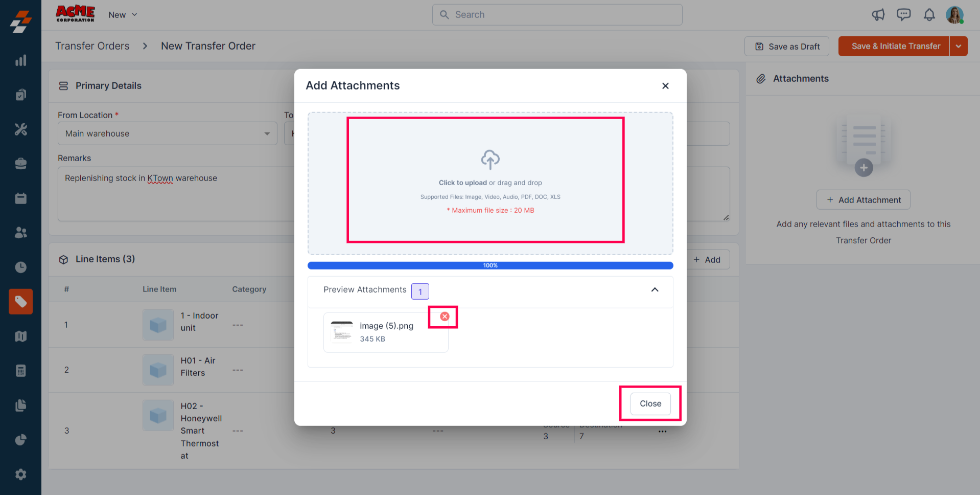Screen dimensions: 980x495
Task: Open the row 3 more options menu
Action: (663, 431)
